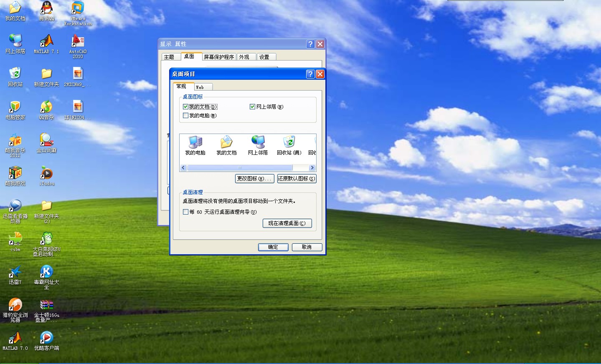The height and width of the screenshot is (364, 601).
Task: Select the 回收站 desktop icon
Action: 15,77
